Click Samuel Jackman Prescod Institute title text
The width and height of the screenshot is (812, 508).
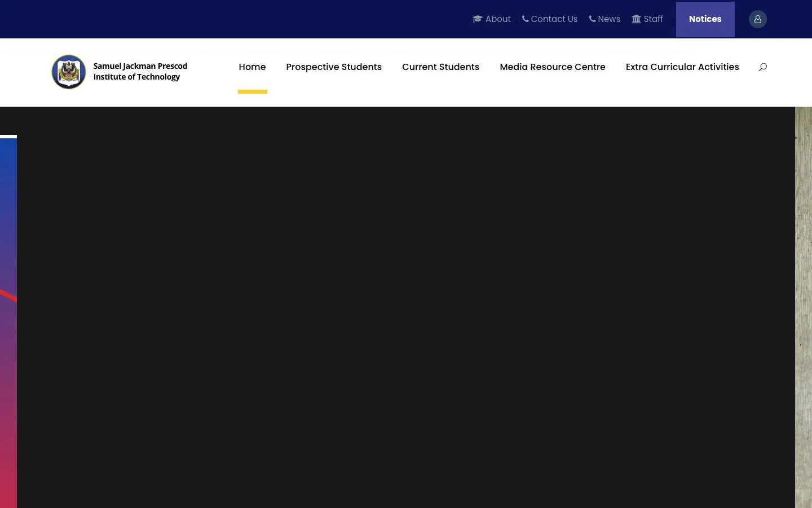[140, 72]
